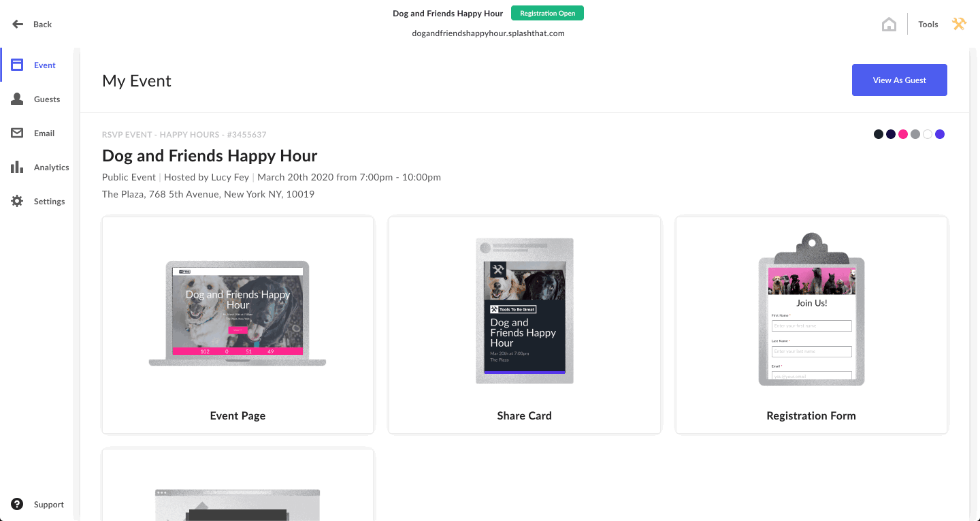Go to the Email section
The height and width of the screenshot is (521, 980).
(44, 133)
